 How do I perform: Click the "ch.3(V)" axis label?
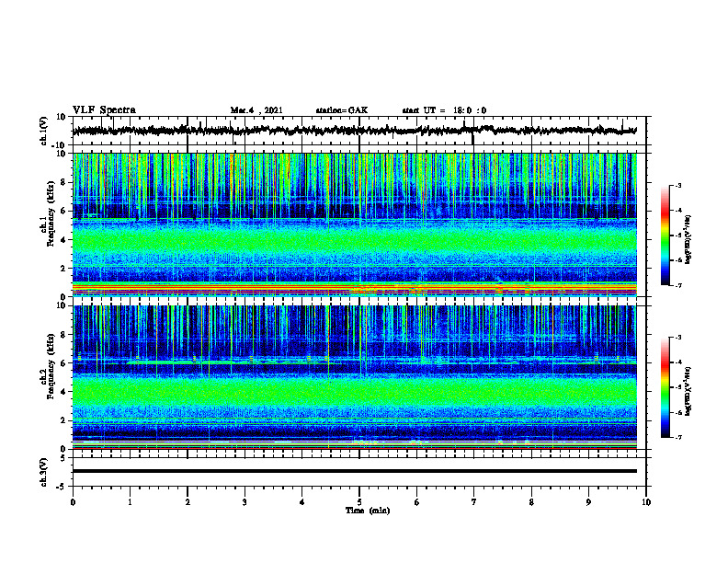pos(44,473)
